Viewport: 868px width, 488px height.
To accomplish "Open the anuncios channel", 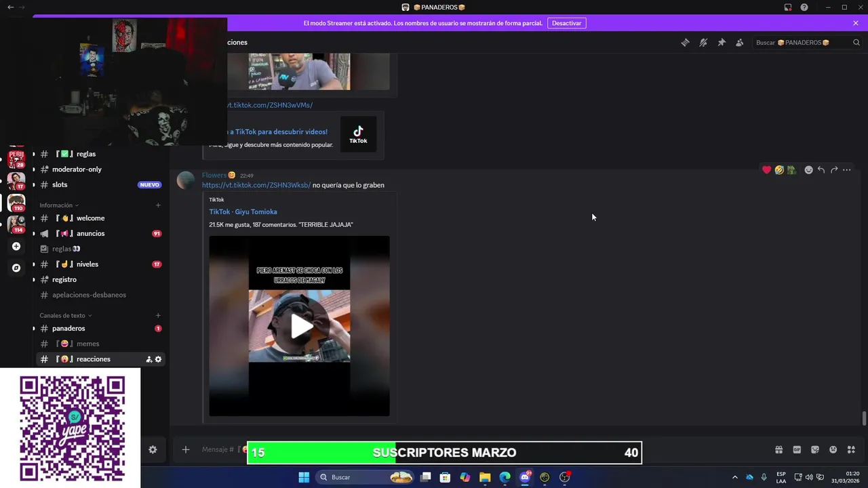I will pos(100,233).
